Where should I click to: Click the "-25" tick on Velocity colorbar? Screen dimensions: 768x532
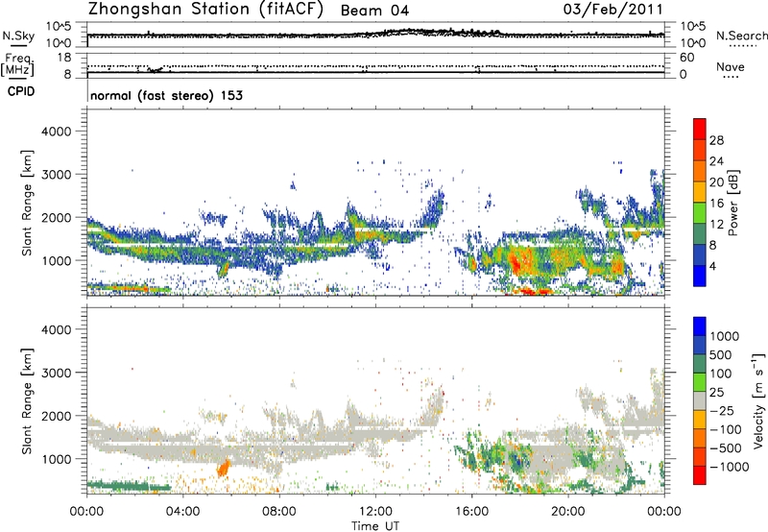[722, 410]
